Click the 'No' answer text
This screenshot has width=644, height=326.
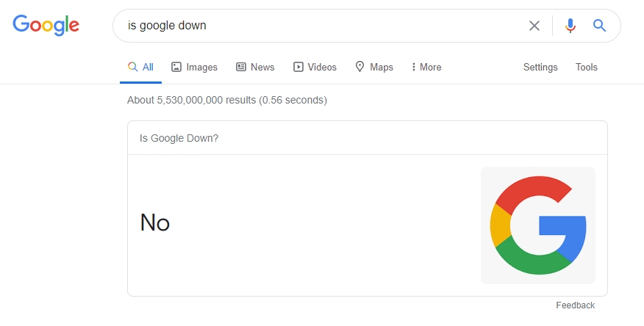pyautogui.click(x=155, y=222)
